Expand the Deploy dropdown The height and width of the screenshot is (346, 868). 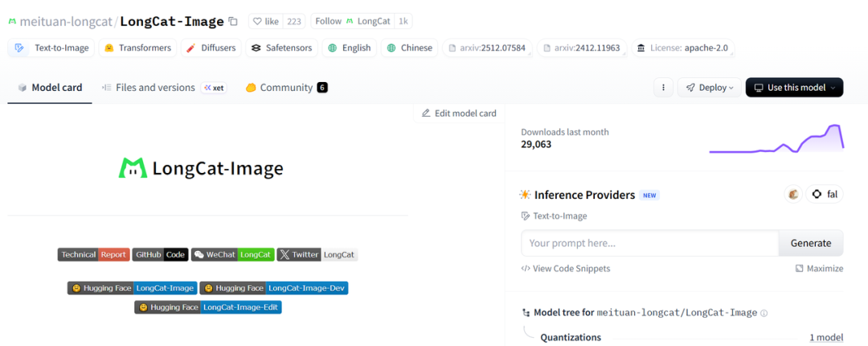point(709,88)
